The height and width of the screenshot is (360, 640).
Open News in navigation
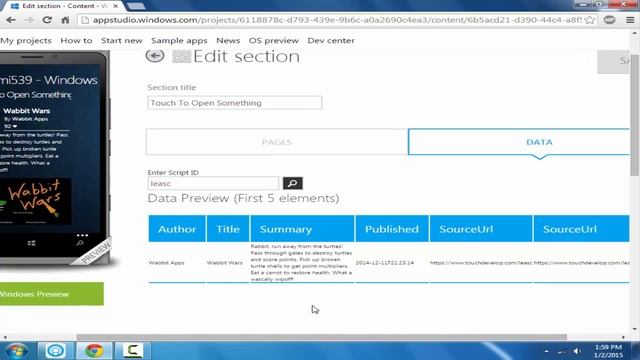pyautogui.click(x=228, y=40)
